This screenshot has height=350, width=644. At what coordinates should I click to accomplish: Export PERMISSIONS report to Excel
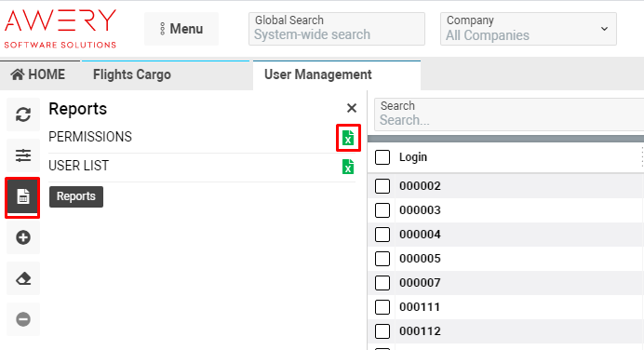point(348,138)
